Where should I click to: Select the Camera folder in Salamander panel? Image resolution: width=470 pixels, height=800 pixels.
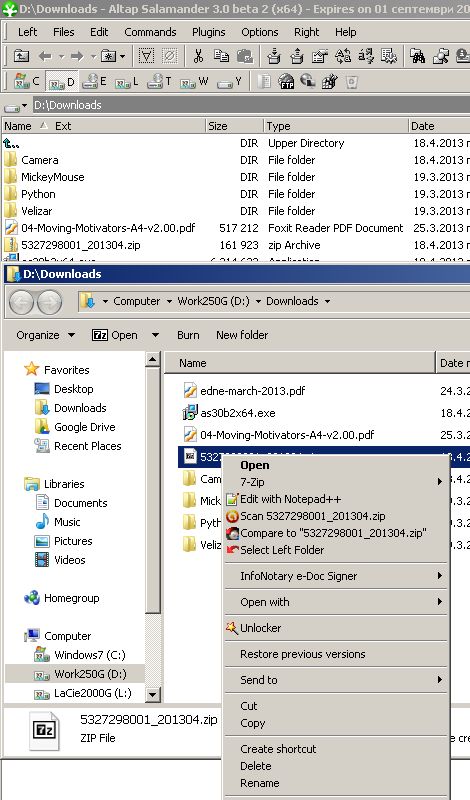(40, 160)
